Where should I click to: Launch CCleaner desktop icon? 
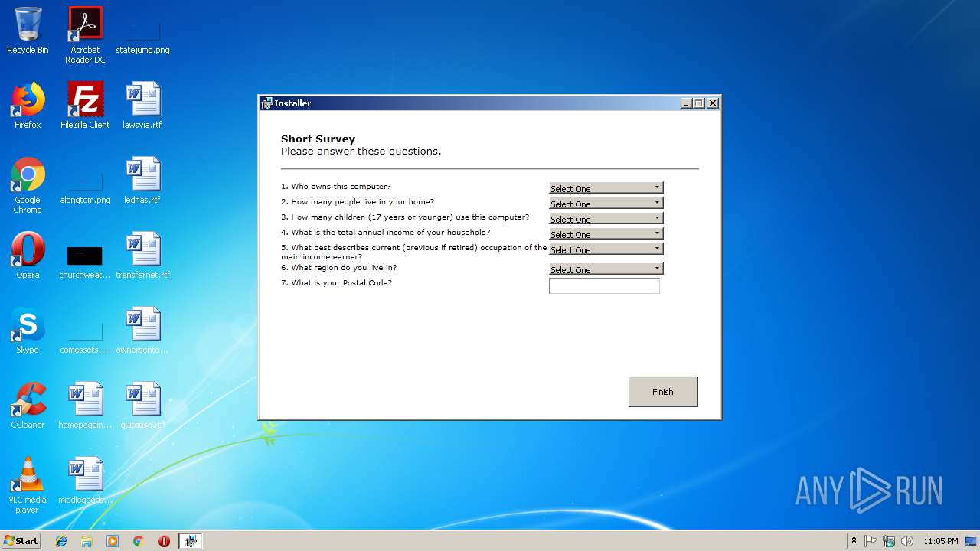28,406
